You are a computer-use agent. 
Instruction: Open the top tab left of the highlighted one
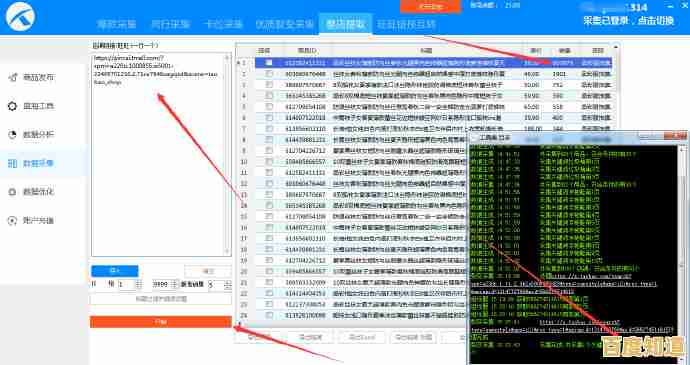click(285, 24)
